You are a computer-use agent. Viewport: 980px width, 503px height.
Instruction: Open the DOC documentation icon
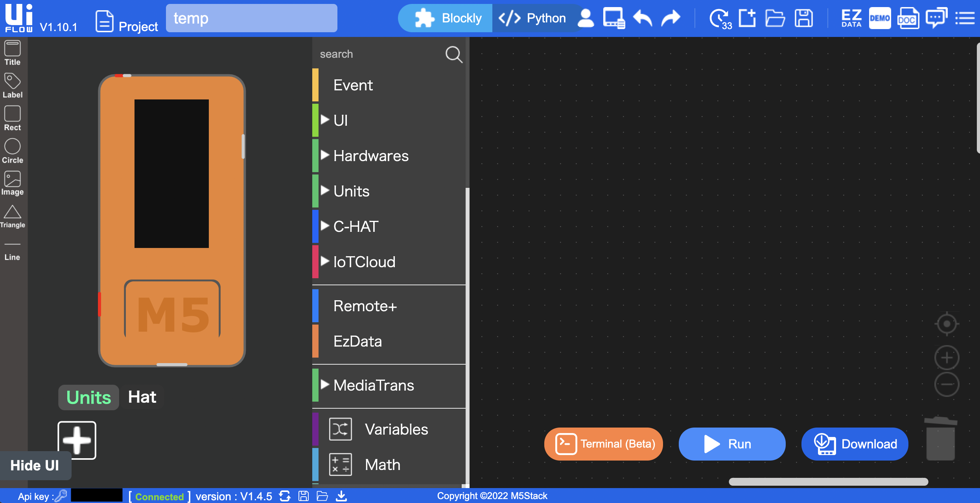click(x=908, y=18)
